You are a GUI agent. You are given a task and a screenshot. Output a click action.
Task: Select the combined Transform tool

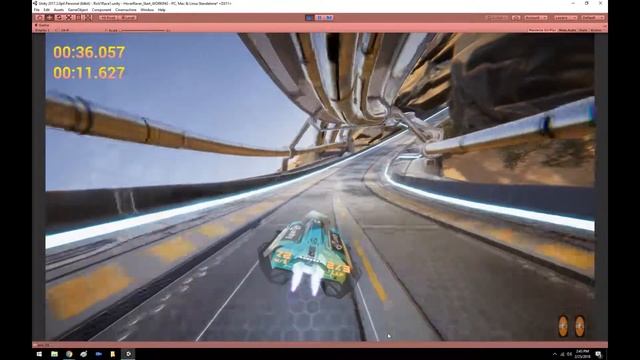tap(89, 18)
